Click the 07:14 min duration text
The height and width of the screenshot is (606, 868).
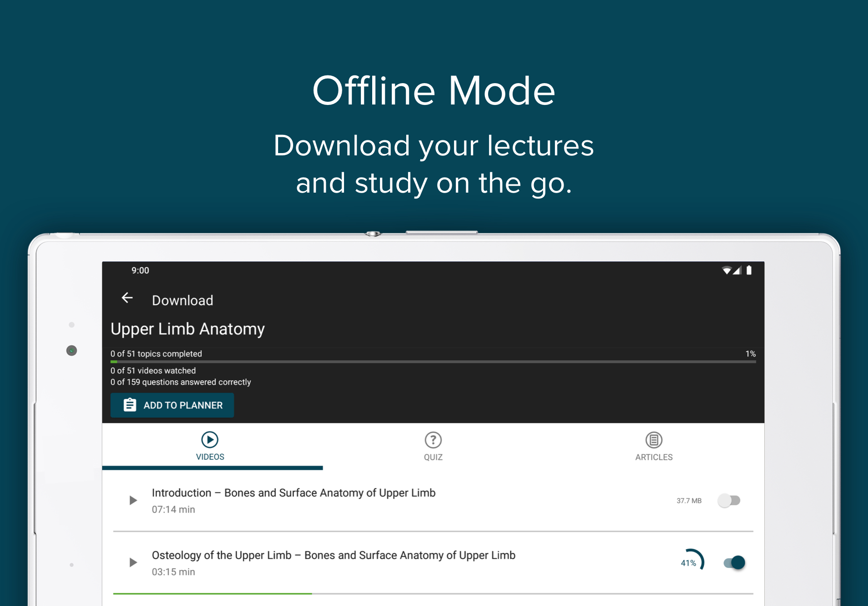click(x=173, y=509)
